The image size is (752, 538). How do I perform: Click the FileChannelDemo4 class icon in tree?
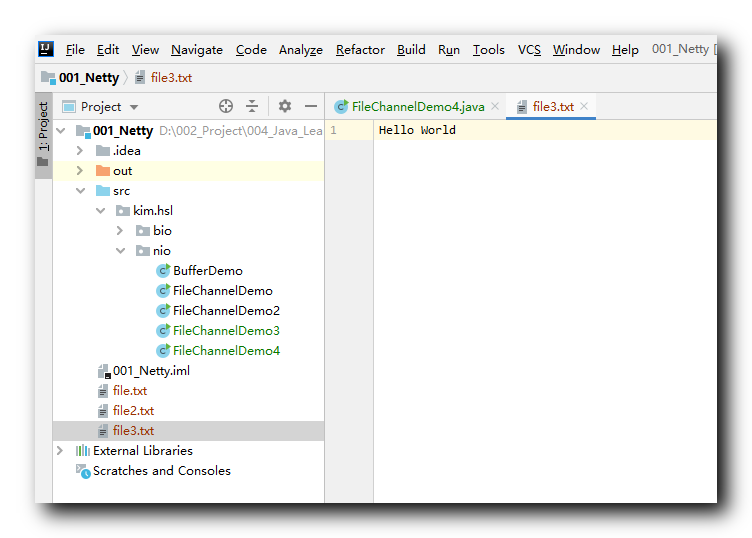[x=164, y=351]
